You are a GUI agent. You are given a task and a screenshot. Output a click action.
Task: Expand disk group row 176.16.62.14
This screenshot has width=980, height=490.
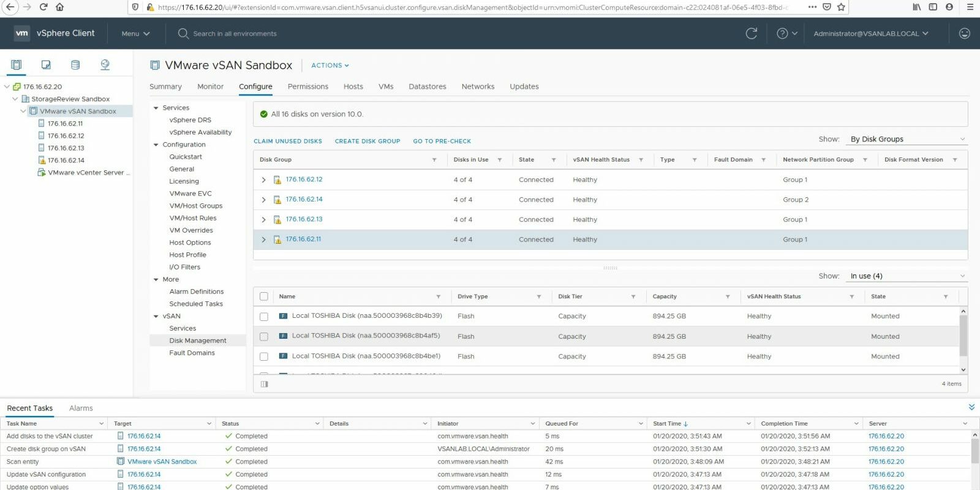263,200
